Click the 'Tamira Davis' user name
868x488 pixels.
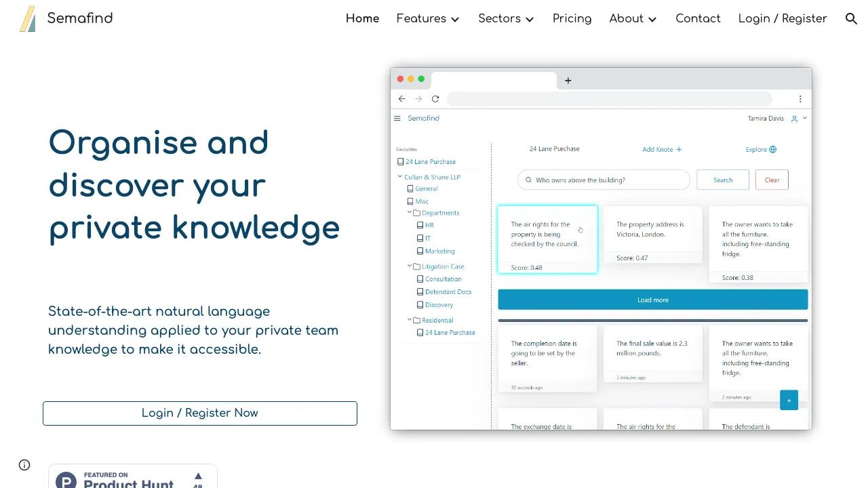[766, 119]
